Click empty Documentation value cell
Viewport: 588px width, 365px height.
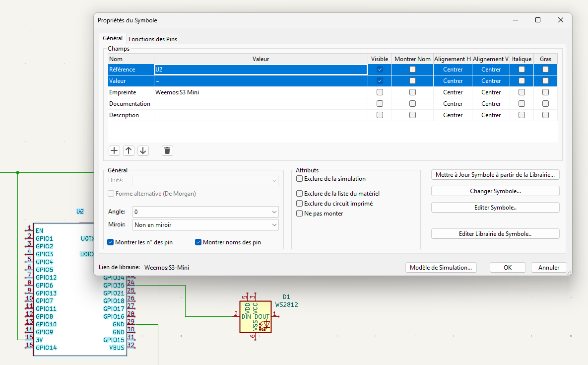pyautogui.click(x=261, y=103)
